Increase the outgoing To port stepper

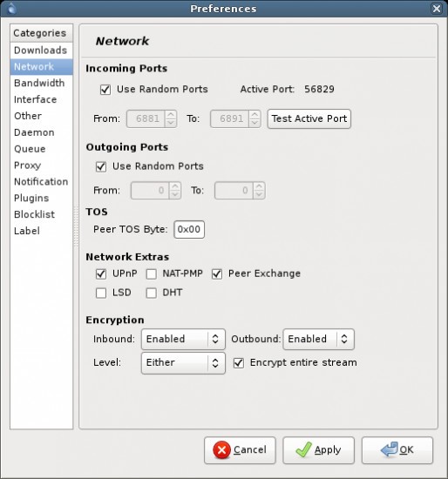point(259,186)
